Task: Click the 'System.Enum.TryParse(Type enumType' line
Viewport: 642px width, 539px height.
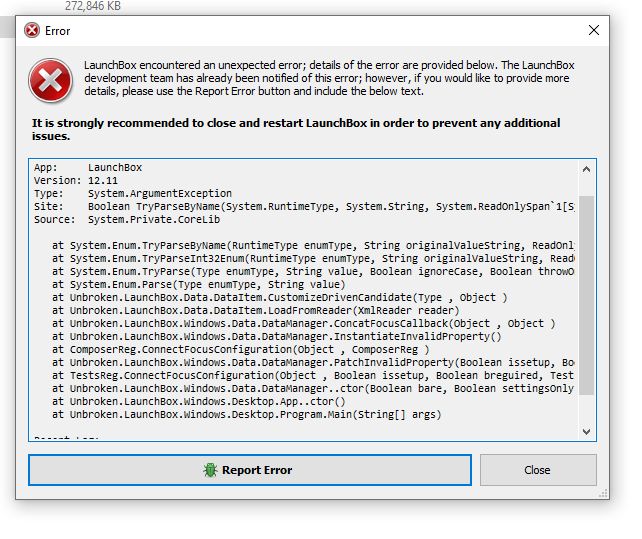Action: [313, 272]
